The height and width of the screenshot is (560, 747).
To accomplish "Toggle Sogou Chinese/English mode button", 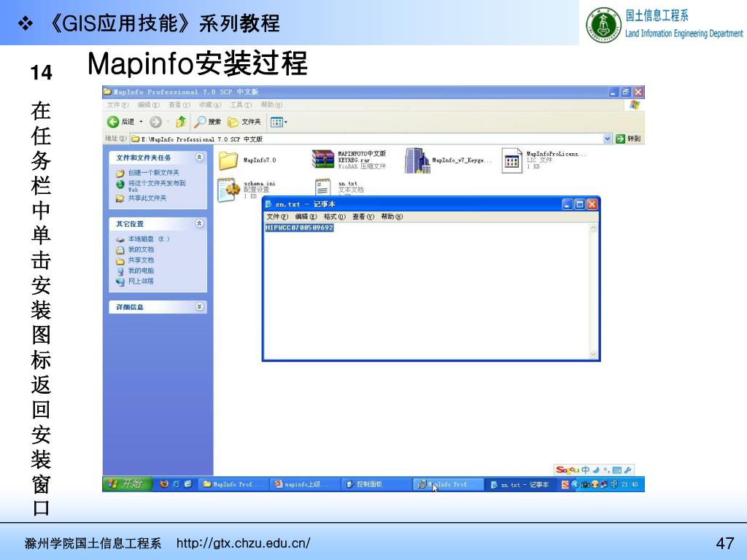I will tap(585, 470).
